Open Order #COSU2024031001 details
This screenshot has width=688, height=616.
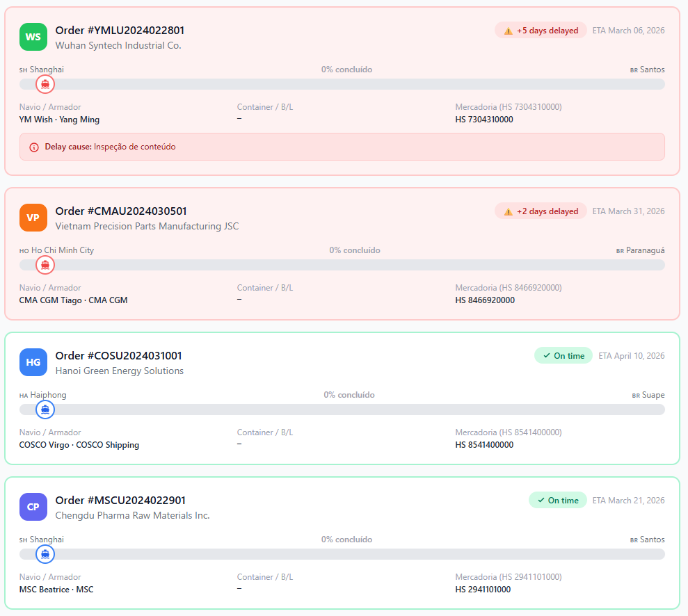tap(118, 355)
